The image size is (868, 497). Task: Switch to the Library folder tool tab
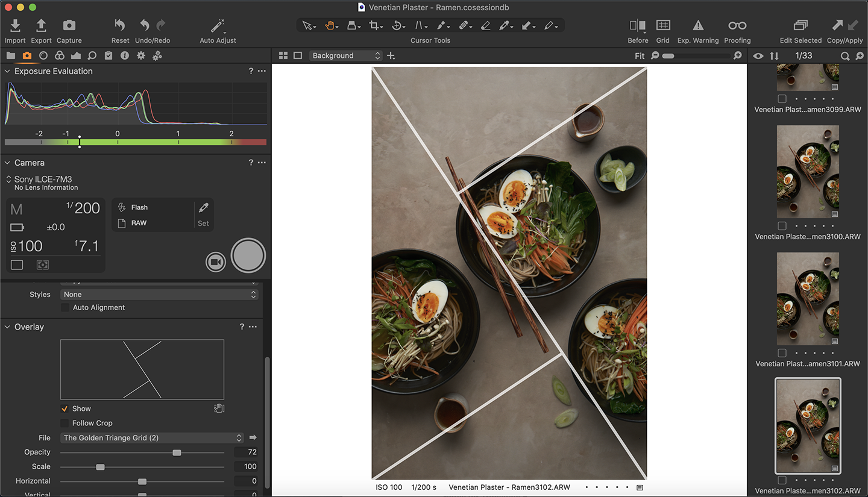[11, 55]
